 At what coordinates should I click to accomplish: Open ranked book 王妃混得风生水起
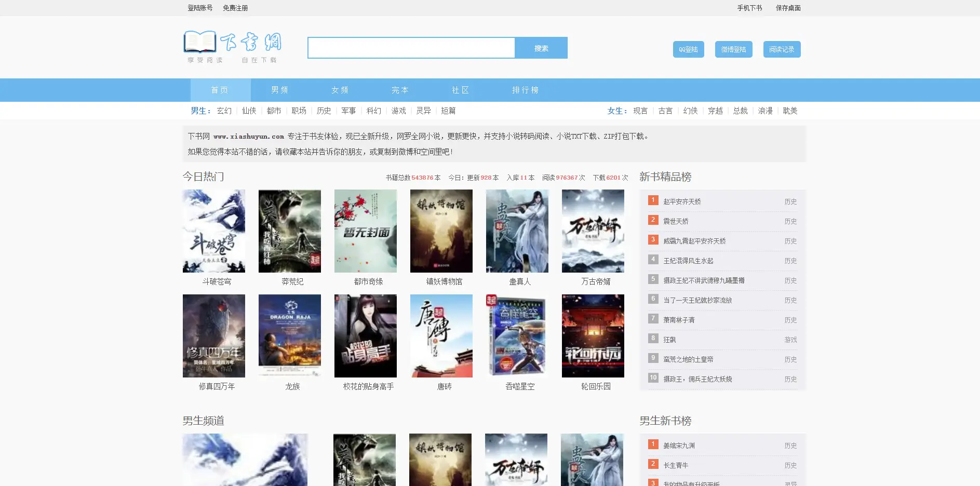[x=688, y=261]
